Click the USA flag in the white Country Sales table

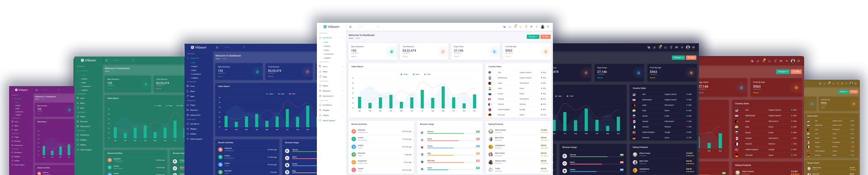tap(490, 72)
